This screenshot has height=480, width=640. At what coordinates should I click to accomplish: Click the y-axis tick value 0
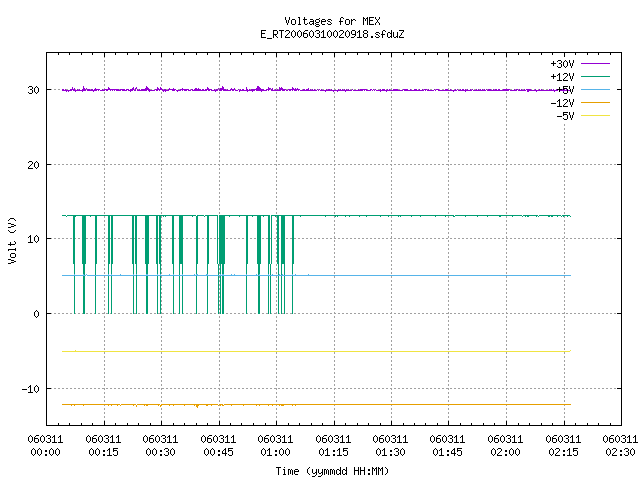coord(36,314)
